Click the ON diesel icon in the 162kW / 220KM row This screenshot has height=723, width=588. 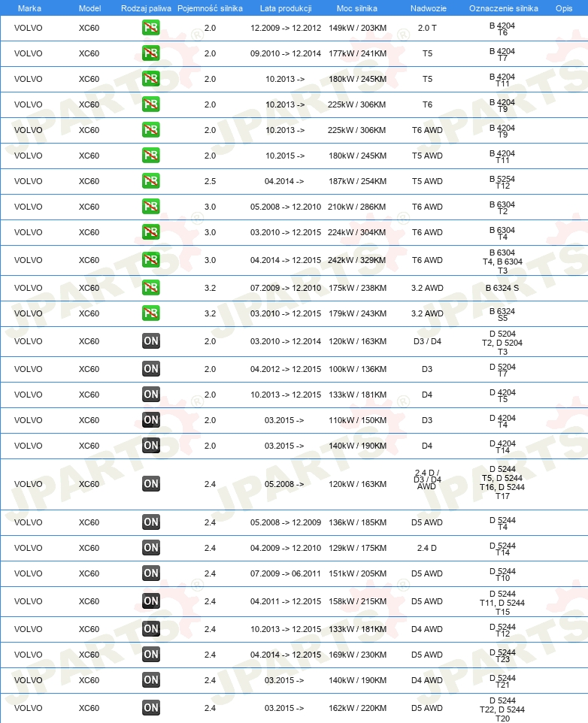pos(151,708)
